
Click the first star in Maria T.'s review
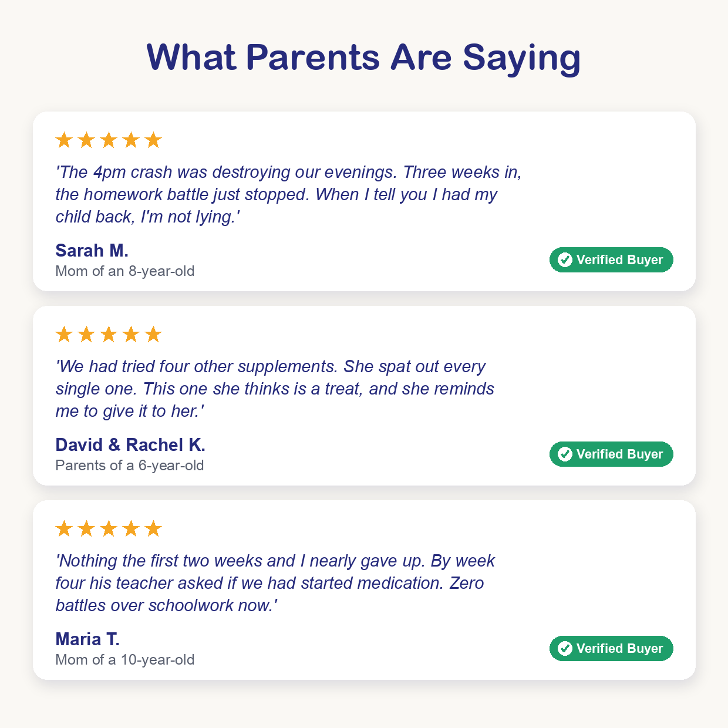[64, 528]
